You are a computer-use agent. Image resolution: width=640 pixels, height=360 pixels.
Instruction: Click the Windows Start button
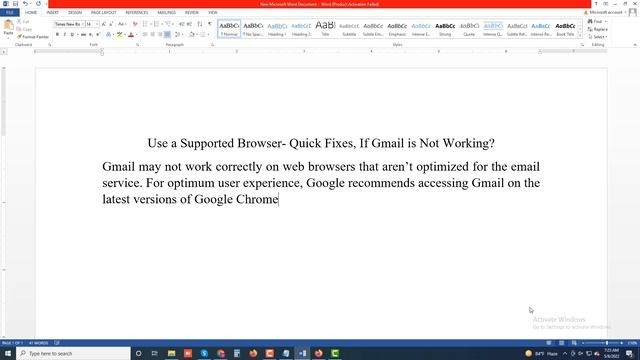tap(8, 353)
